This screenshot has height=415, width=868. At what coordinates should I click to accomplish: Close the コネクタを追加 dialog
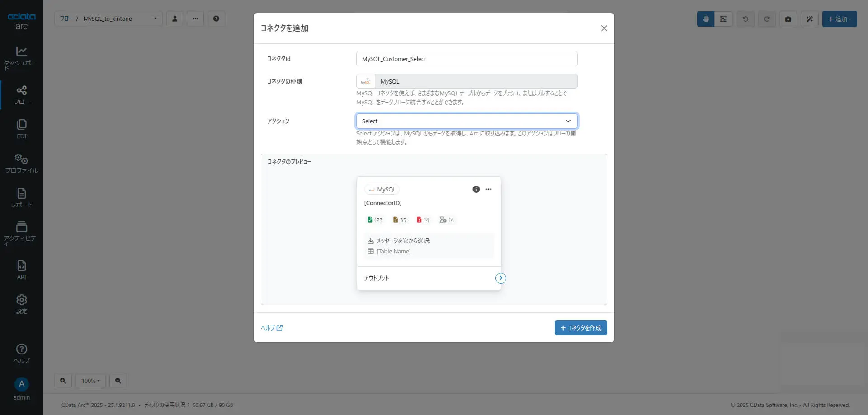(604, 28)
